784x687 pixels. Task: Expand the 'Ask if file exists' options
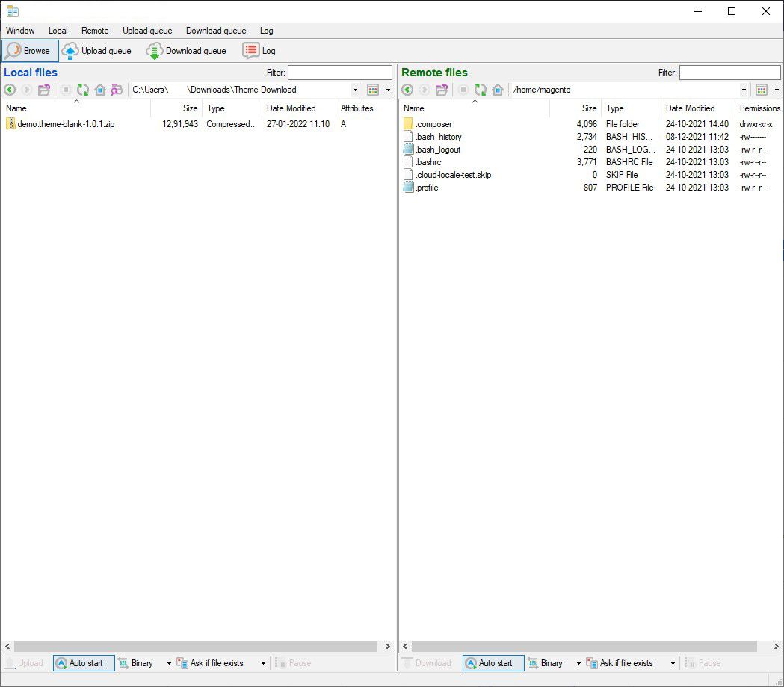coord(263,663)
